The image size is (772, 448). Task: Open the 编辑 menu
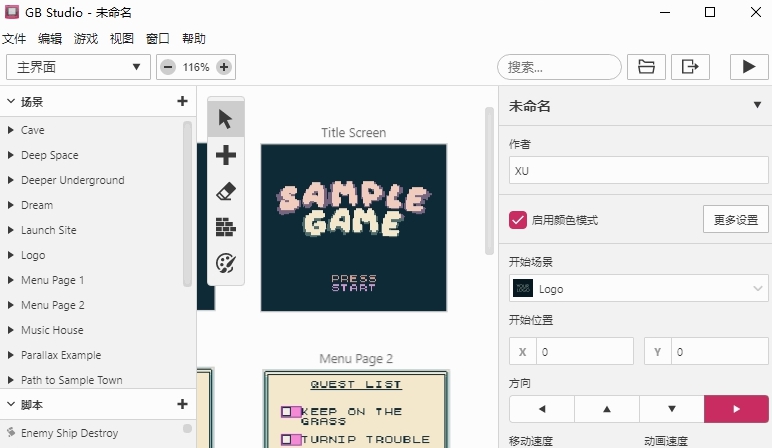click(50, 38)
